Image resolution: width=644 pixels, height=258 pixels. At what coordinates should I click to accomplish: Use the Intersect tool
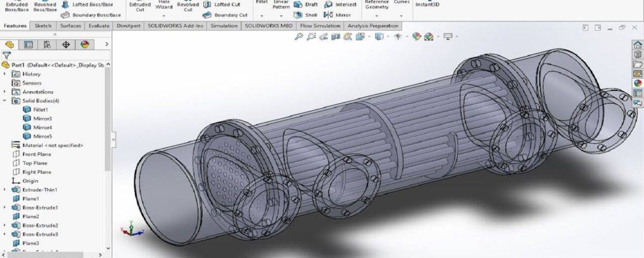340,4
